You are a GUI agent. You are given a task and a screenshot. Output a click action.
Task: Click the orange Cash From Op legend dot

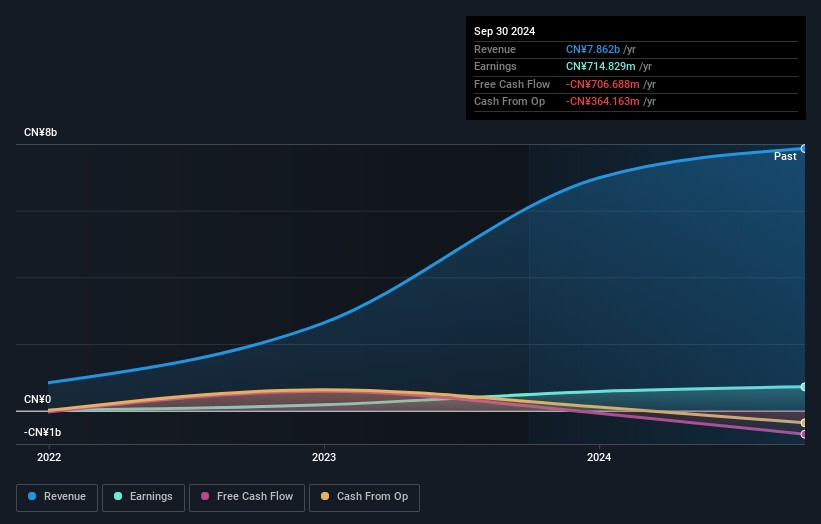pos(325,496)
